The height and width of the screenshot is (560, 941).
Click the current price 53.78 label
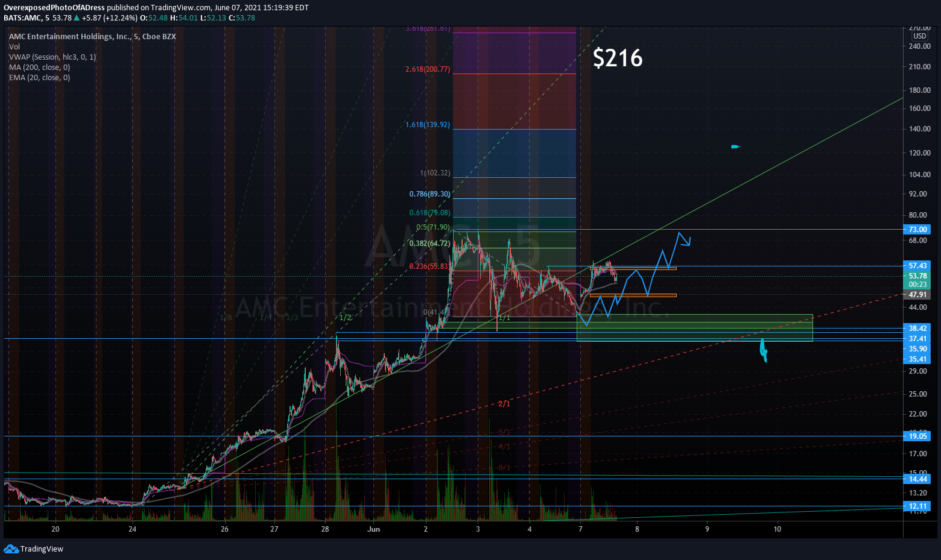pyautogui.click(x=917, y=276)
